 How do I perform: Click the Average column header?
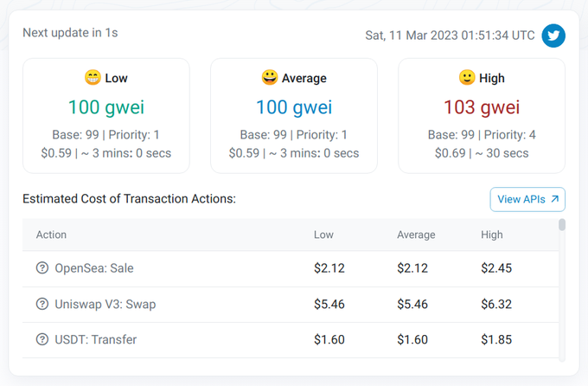click(416, 235)
